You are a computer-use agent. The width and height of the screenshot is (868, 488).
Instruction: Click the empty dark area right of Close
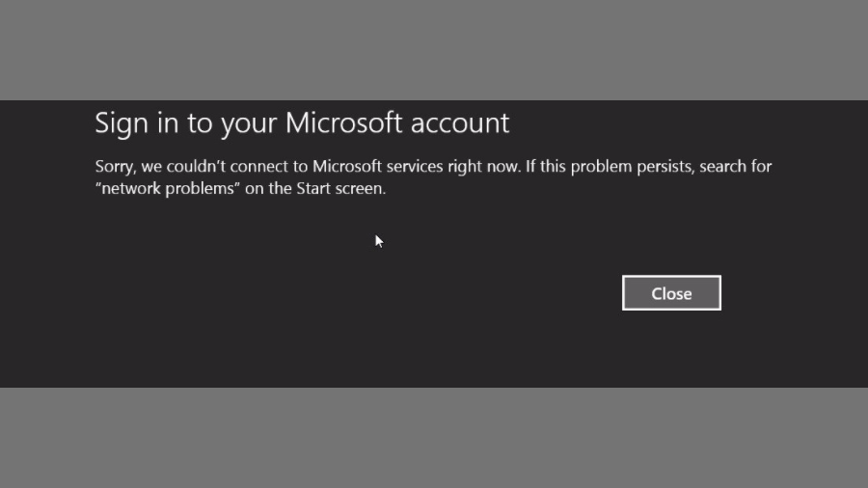pyautogui.click(x=791, y=293)
